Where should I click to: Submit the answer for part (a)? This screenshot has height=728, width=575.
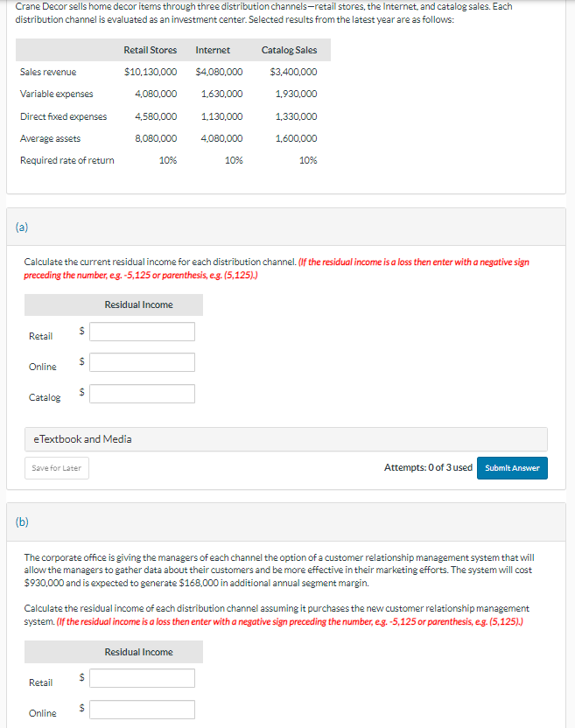(512, 468)
